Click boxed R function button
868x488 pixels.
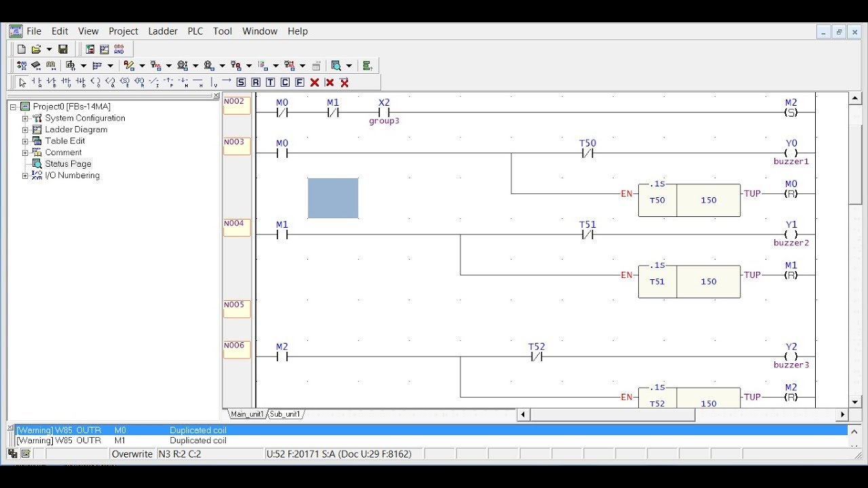click(x=256, y=83)
